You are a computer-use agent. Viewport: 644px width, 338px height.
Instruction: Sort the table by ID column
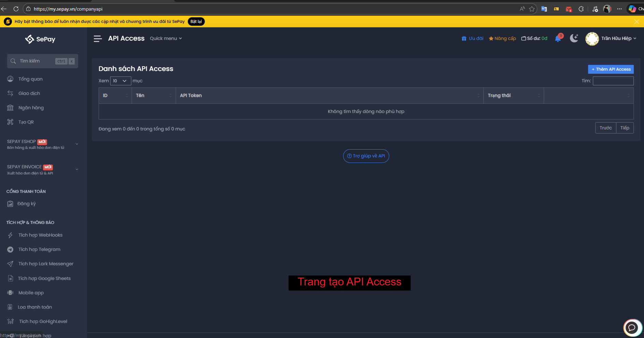tap(115, 96)
